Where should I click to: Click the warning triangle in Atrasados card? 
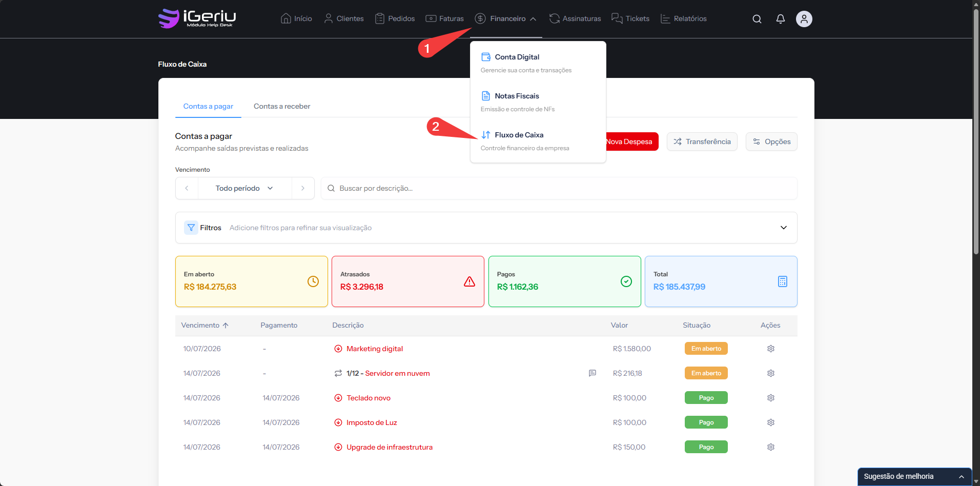469,281
